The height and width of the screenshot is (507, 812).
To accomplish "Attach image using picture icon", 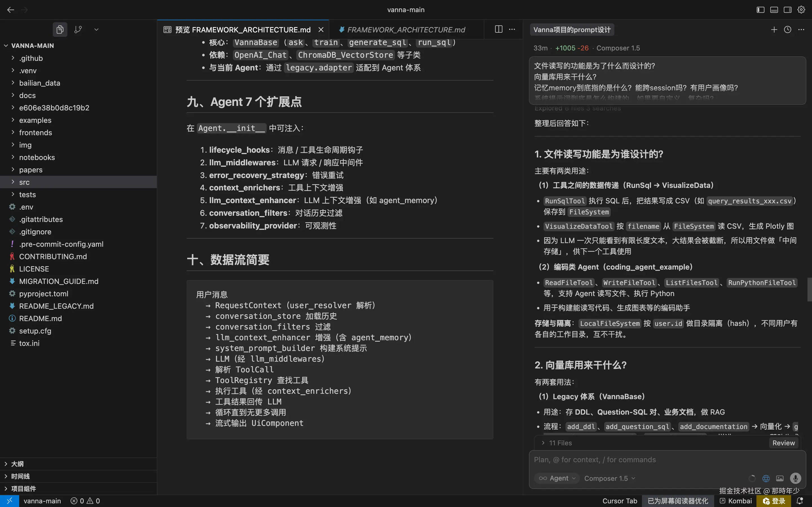I will click(x=780, y=478).
